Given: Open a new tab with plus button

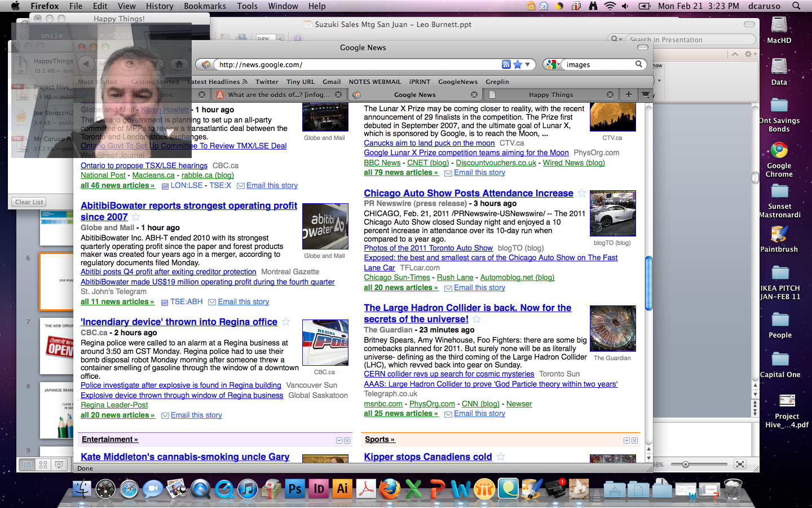Looking at the screenshot, I should tap(628, 94).
